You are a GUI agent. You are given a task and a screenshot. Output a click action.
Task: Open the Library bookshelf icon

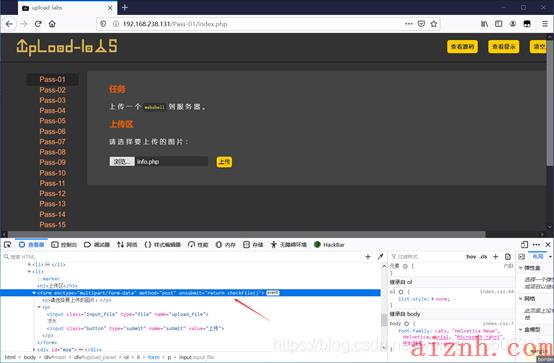484,24
